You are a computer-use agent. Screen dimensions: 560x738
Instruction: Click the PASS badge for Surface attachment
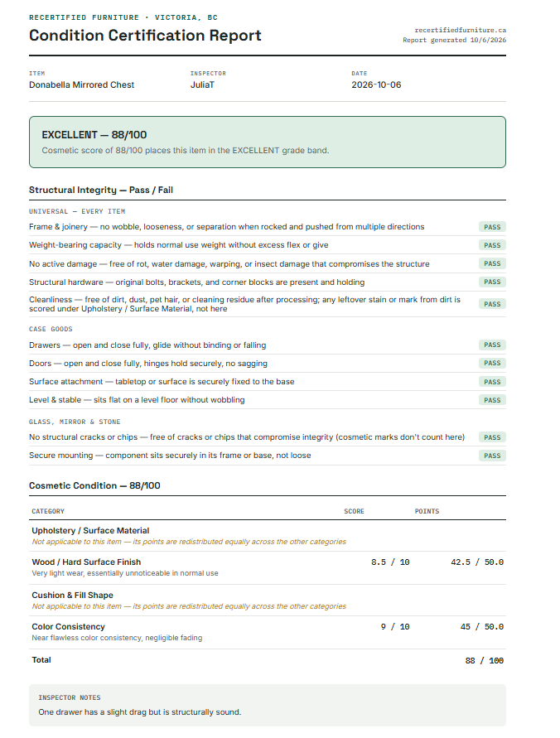[492, 382]
